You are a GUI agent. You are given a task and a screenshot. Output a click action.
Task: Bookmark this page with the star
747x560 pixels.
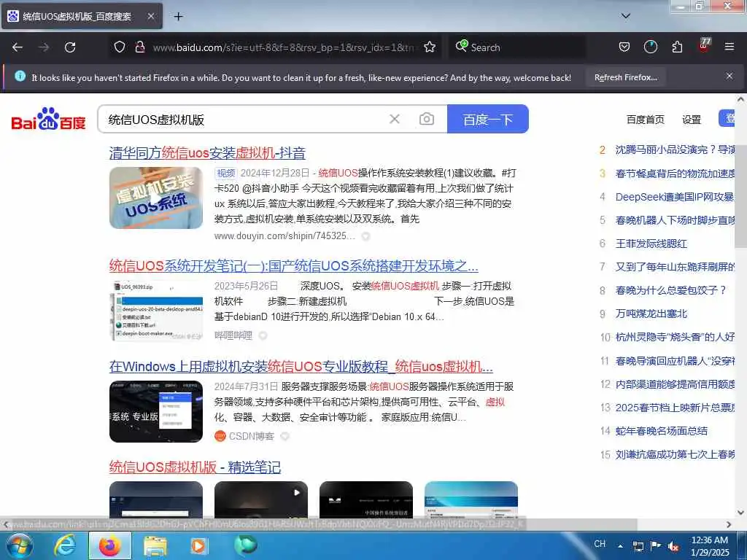coord(430,47)
